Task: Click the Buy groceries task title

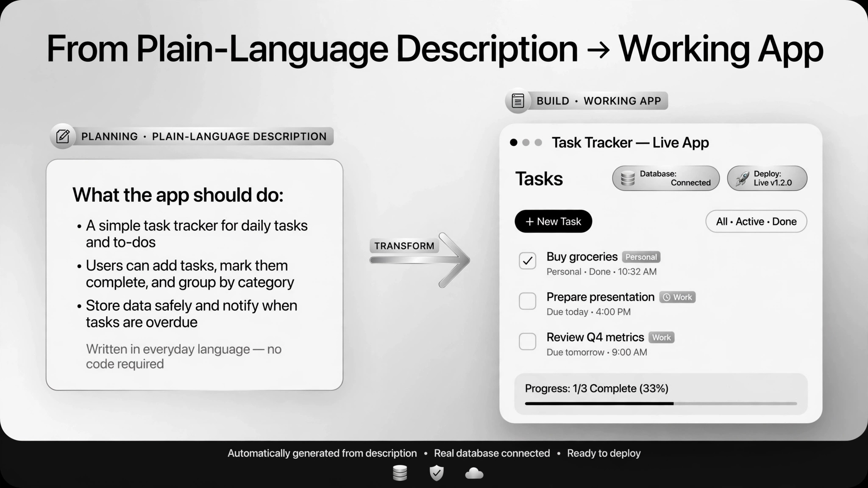Action: pos(581,257)
